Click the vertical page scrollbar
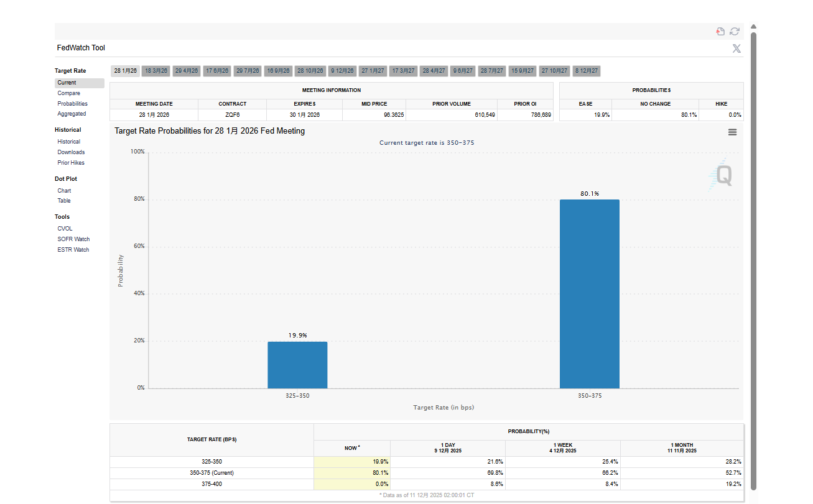The width and height of the screenshot is (813, 504). click(x=753, y=261)
